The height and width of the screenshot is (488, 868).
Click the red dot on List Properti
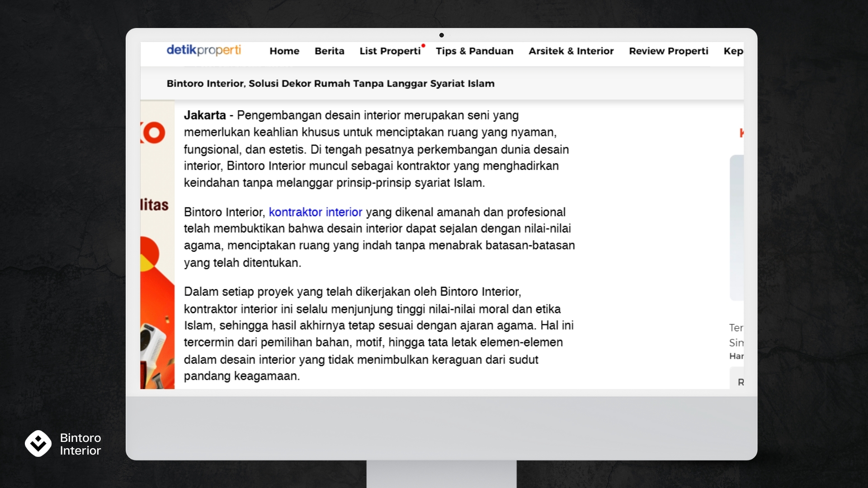coord(423,45)
